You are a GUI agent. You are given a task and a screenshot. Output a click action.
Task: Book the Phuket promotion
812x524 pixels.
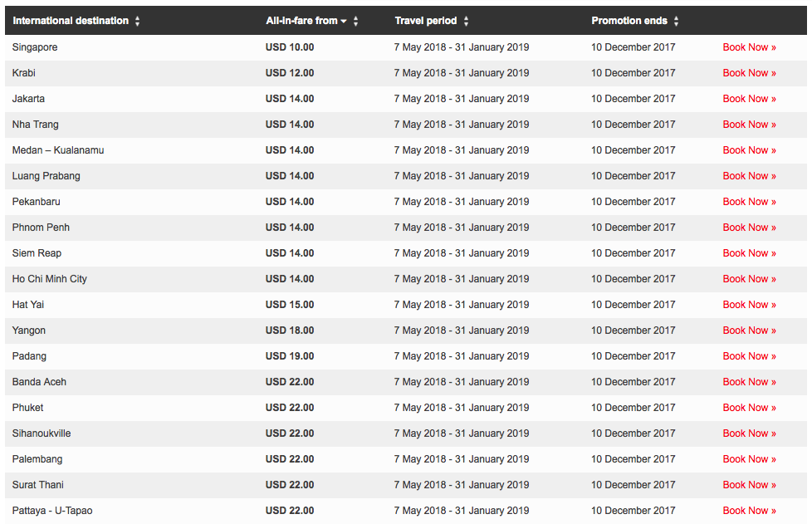750,408
